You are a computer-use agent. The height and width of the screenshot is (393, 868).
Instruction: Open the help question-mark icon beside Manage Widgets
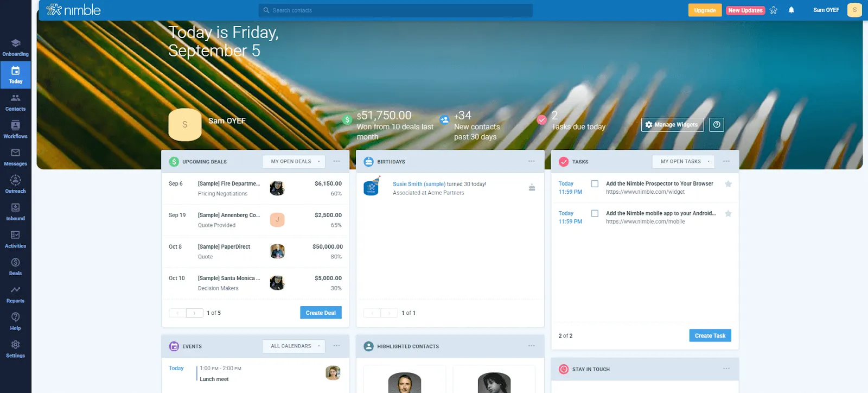[717, 125]
